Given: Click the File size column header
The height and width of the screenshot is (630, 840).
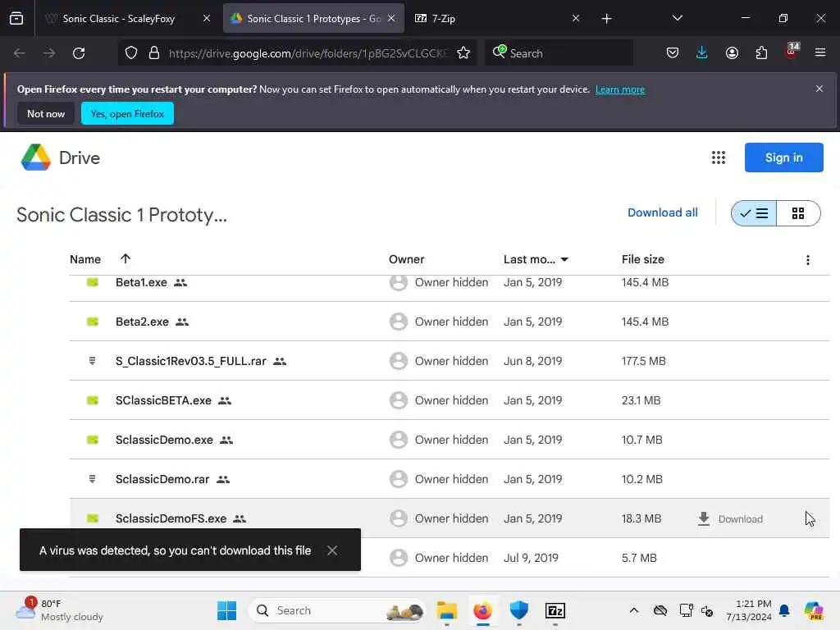Looking at the screenshot, I should pos(643,259).
